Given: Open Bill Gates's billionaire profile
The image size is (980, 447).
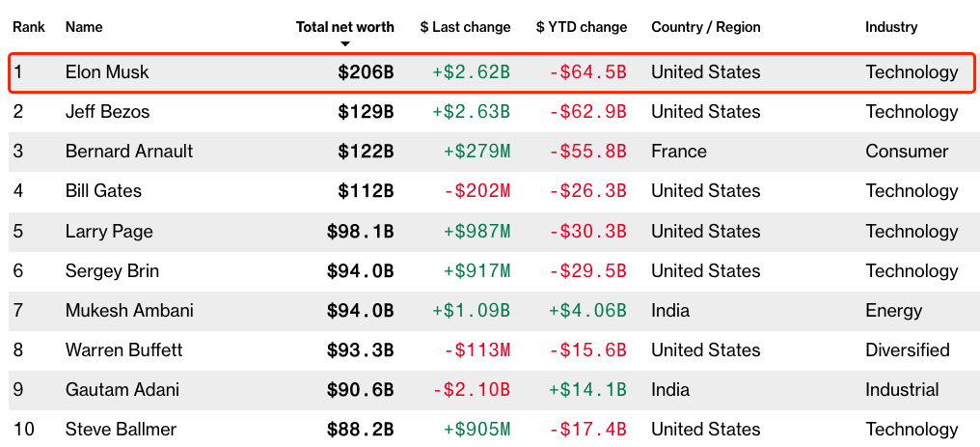Looking at the screenshot, I should (103, 191).
